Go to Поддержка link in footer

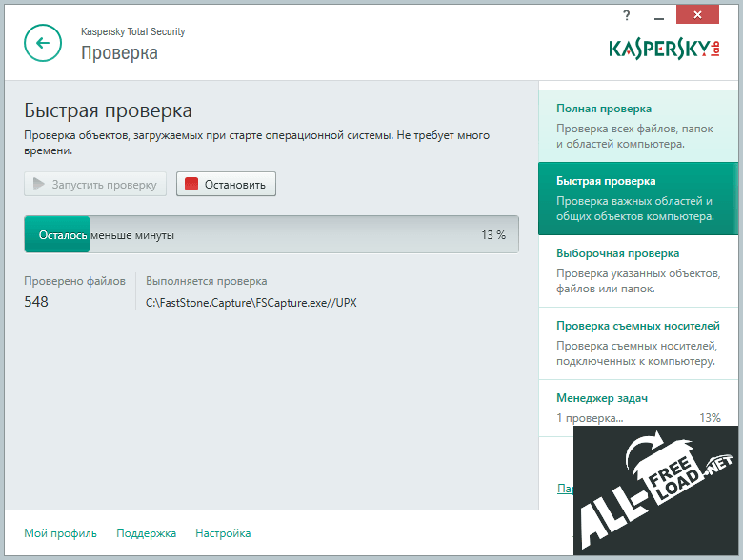tap(146, 533)
